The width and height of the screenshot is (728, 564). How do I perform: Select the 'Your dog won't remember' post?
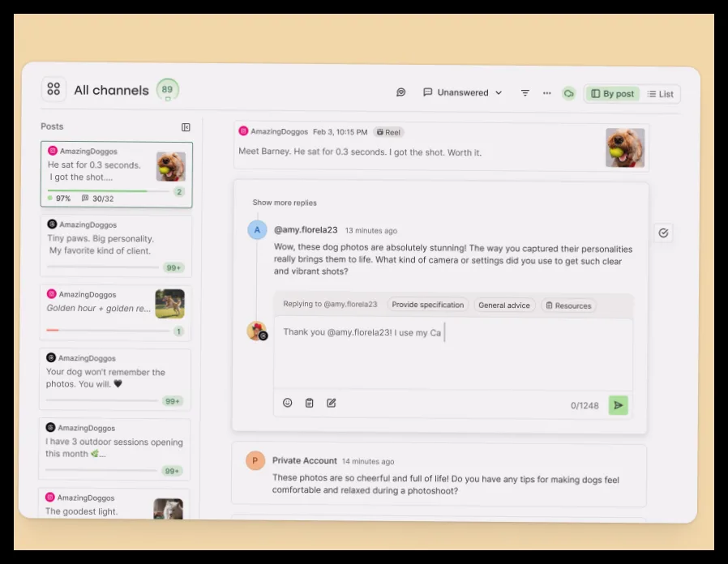point(114,379)
